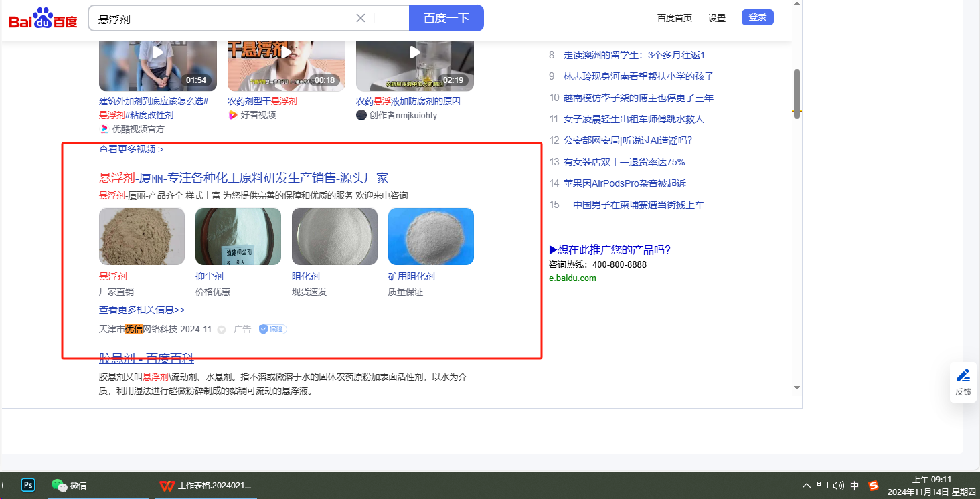This screenshot has height=499, width=980.
Task: Open the 设置 settings menu
Action: pyautogui.click(x=717, y=18)
